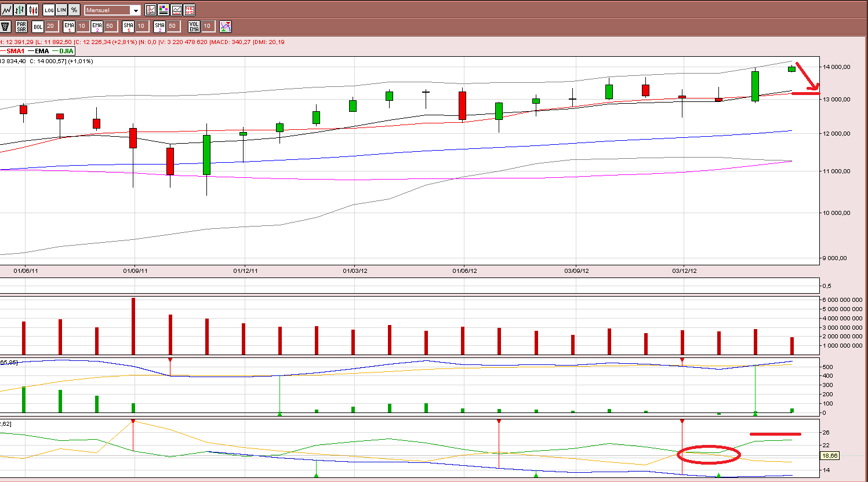Toggle percent scale mode
This screenshot has width=868, height=482.
coord(74,10)
